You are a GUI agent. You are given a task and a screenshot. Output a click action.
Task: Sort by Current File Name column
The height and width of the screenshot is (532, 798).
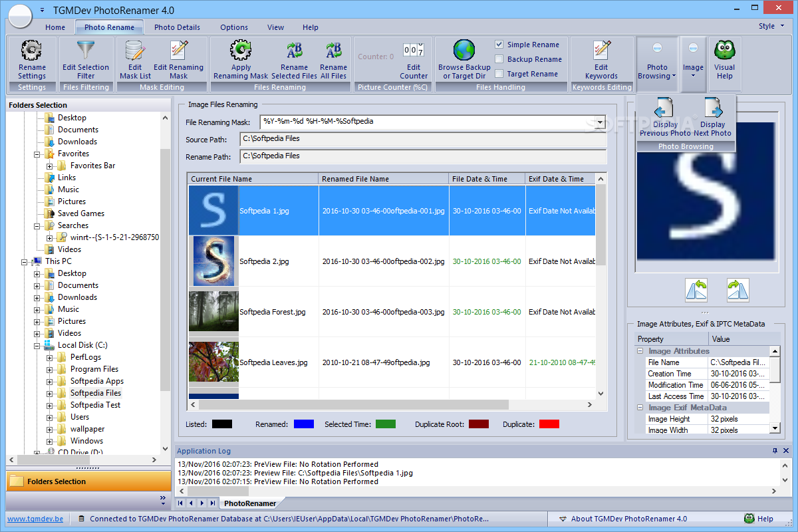click(253, 179)
